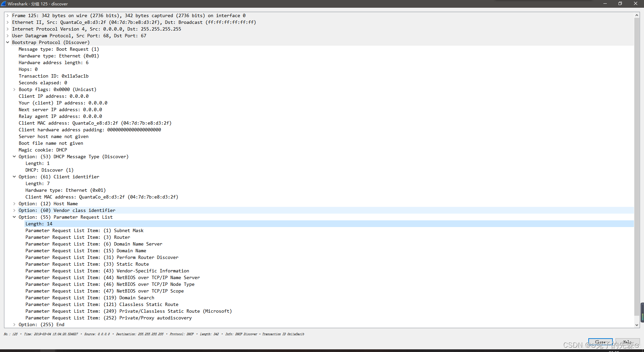644x352 pixels.
Task: Collapse Option 55 Parameter Request List
Action: [14, 217]
